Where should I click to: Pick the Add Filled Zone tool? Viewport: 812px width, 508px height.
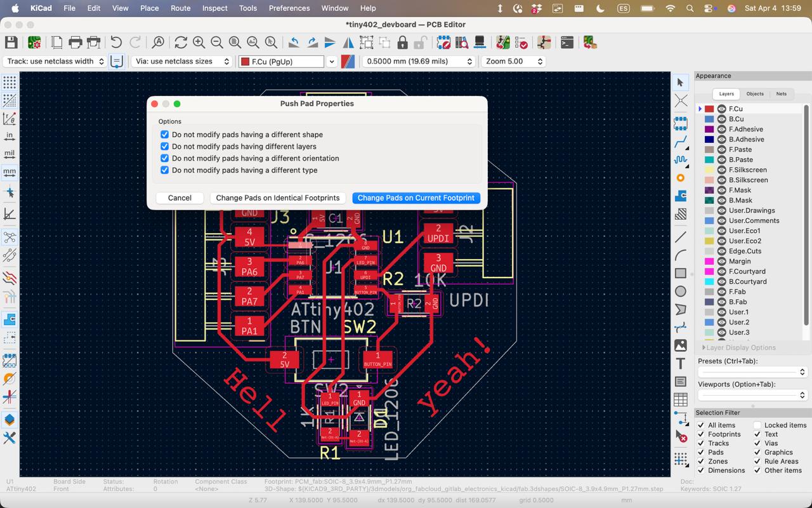[681, 196]
